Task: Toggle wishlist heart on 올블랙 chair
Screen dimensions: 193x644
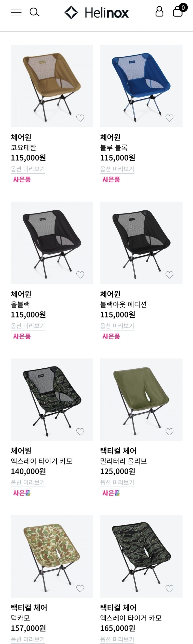Action: coord(80,275)
